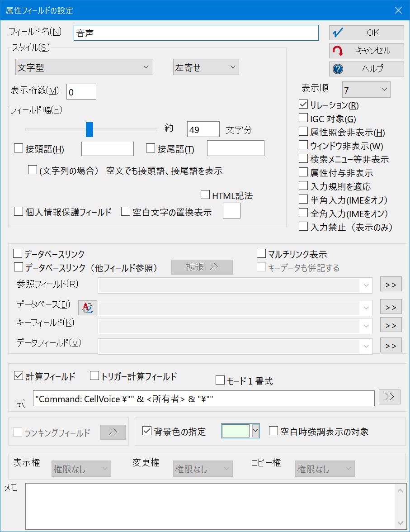The image size is (410, 532).
Task: Click the 表示桁数 input field
Action: pyautogui.click(x=81, y=91)
